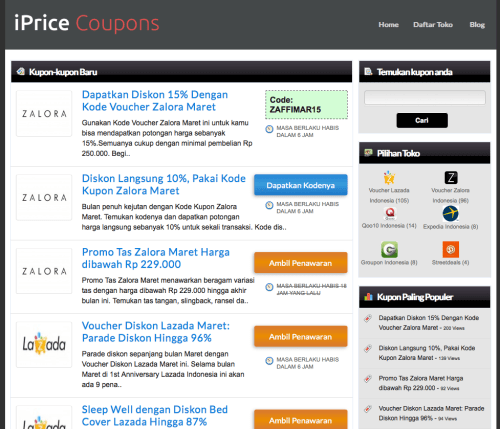Open Voucher Zalora Indonesia (96) link
The image size is (500, 429).
coord(450,195)
